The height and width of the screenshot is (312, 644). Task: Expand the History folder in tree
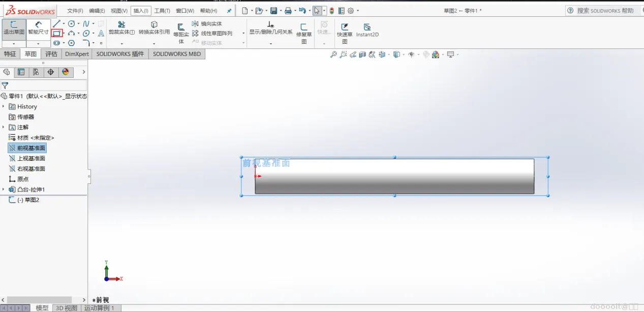pyautogui.click(x=4, y=107)
